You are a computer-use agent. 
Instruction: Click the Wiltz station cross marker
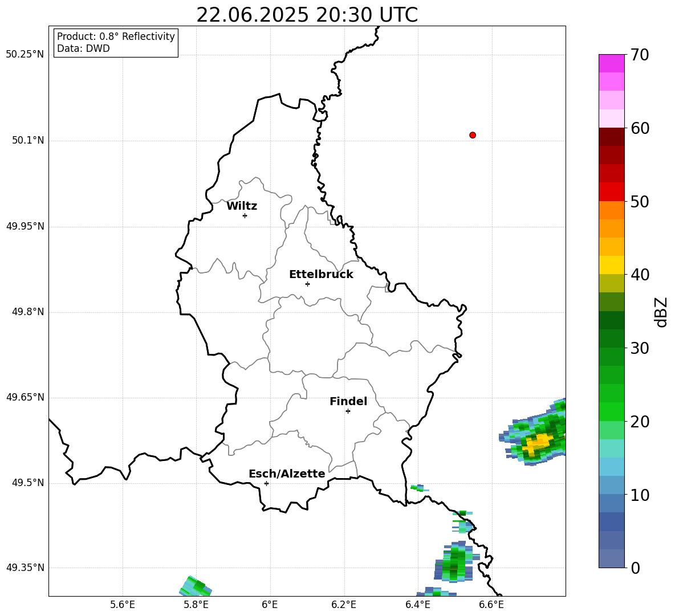pos(245,215)
